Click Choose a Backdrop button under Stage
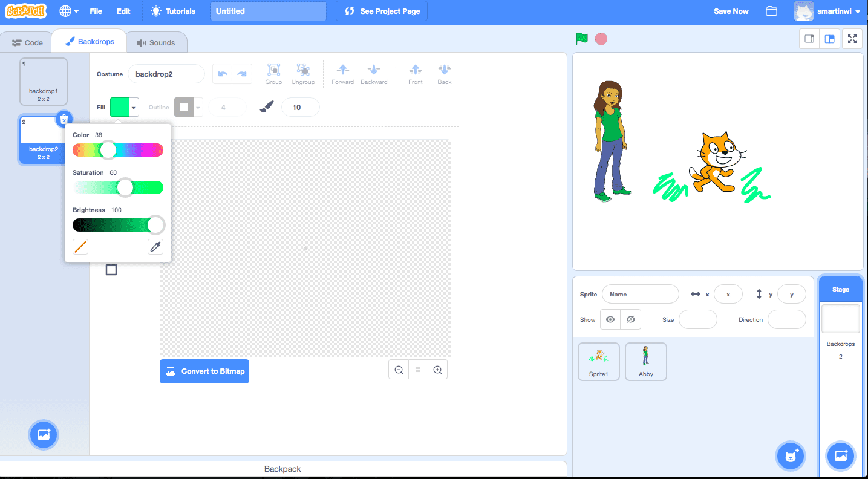Image resolution: width=868 pixels, height=479 pixels. pos(841,456)
